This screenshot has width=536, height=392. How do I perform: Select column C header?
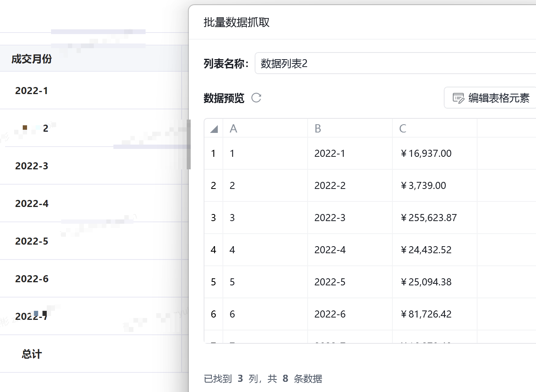(435, 128)
